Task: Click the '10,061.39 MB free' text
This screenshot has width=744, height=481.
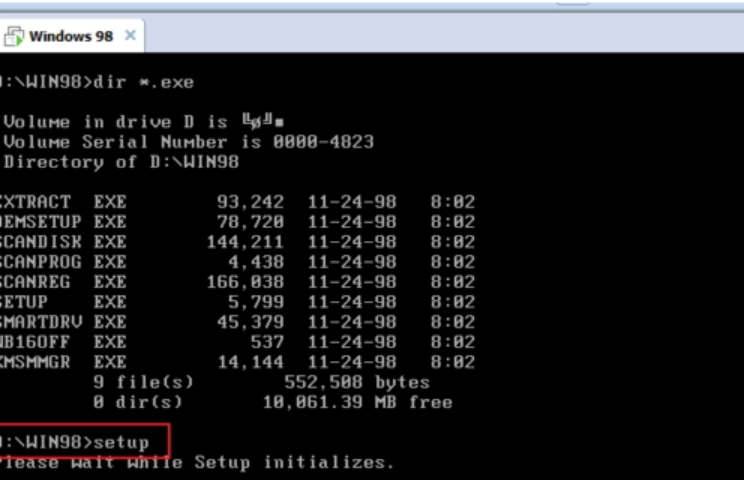Action: [358, 403]
